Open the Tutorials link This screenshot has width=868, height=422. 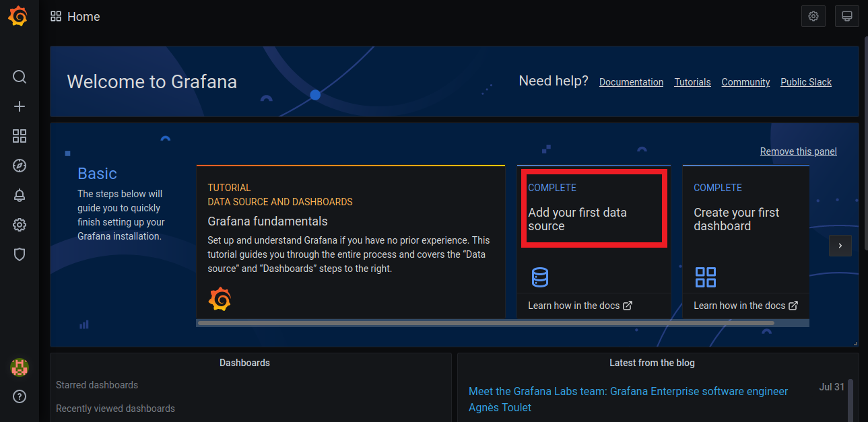pos(692,82)
